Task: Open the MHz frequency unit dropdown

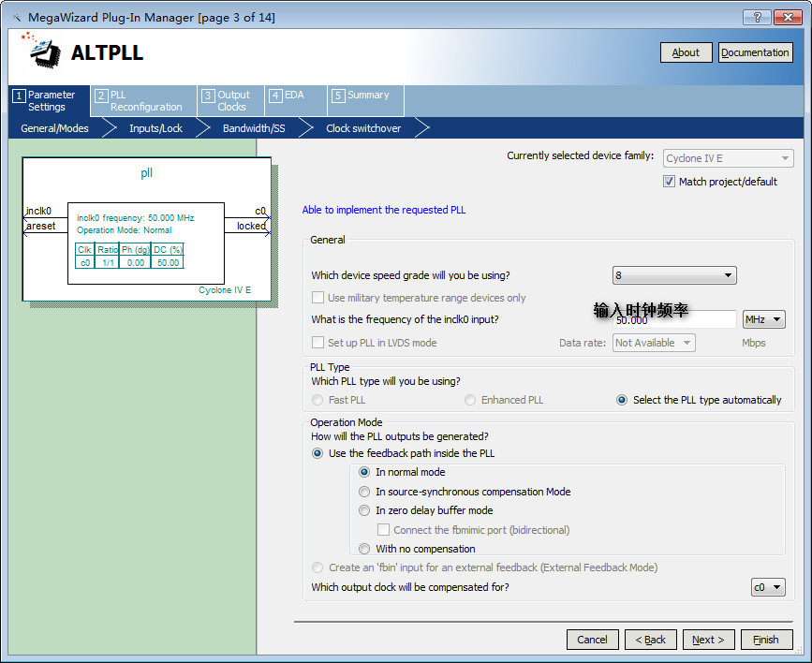Action: 764,319
